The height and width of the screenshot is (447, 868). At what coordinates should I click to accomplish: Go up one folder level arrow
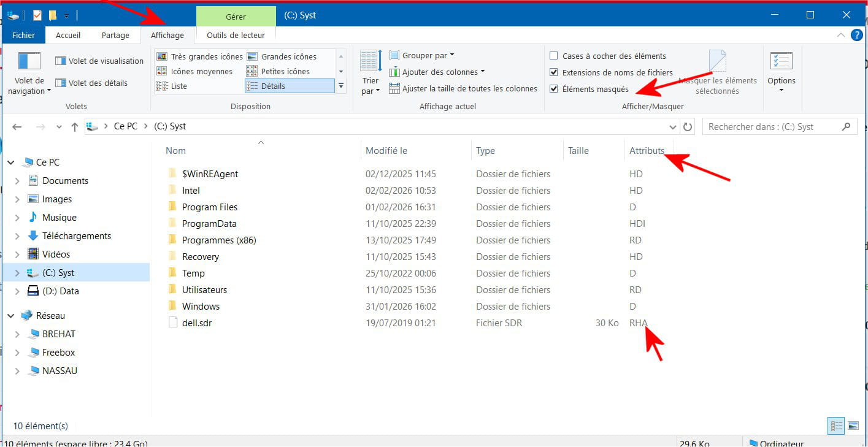coord(75,127)
